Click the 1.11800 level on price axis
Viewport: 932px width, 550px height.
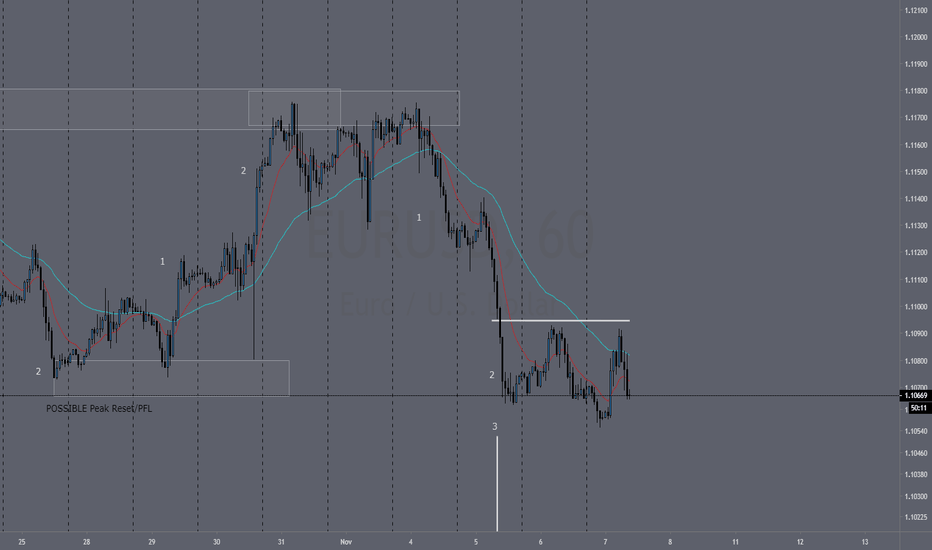click(x=915, y=91)
